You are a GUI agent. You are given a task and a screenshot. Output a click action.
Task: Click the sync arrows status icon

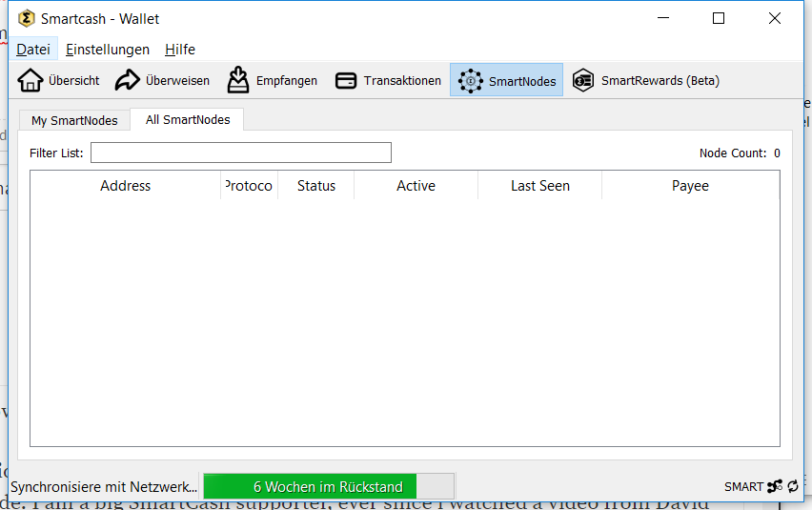793,486
